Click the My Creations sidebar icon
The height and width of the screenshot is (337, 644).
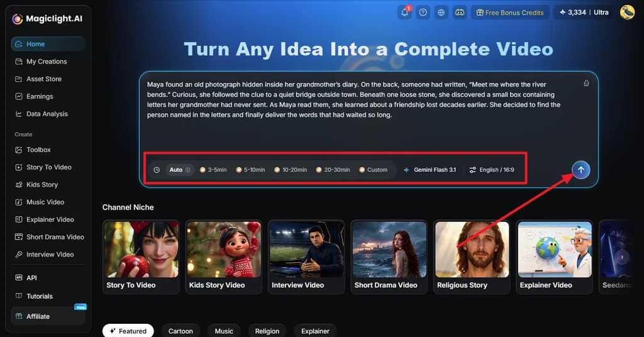[x=18, y=62]
